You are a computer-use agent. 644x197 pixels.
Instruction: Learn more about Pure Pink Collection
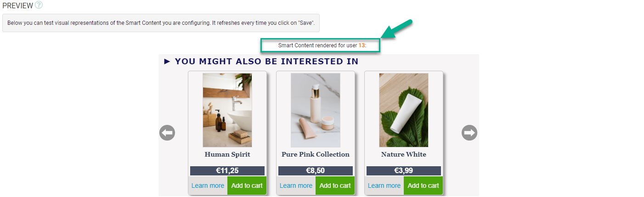pos(296,186)
